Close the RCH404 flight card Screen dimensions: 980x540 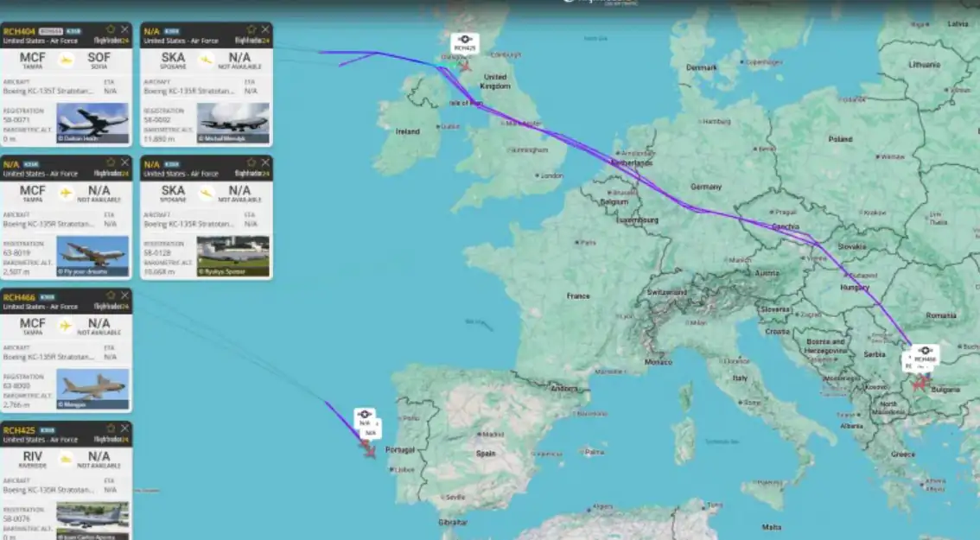(x=125, y=29)
